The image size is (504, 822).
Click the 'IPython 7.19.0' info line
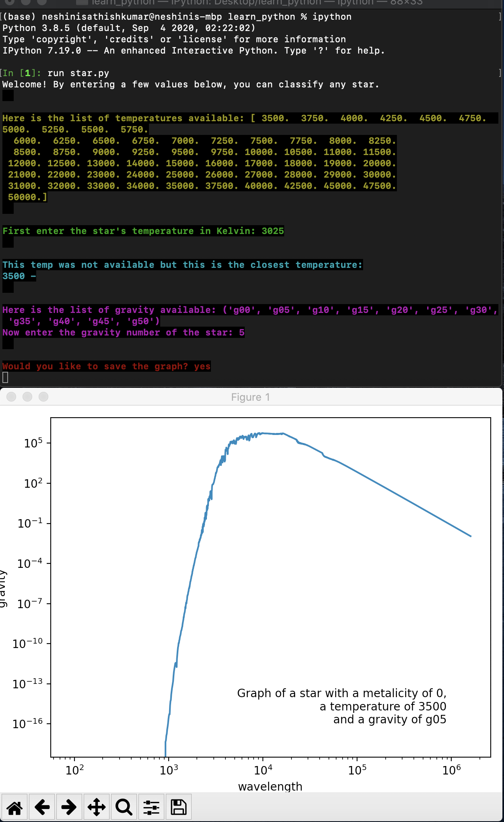[x=194, y=51]
